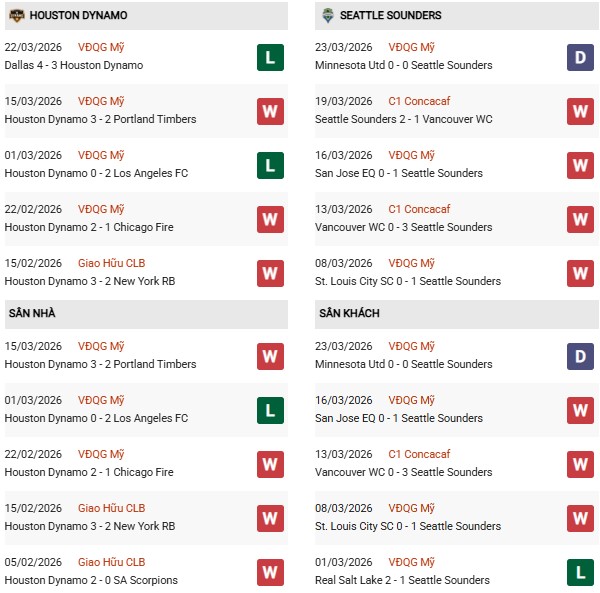Click W badge for San Jose EQ in Sân Khách section

[581, 410]
